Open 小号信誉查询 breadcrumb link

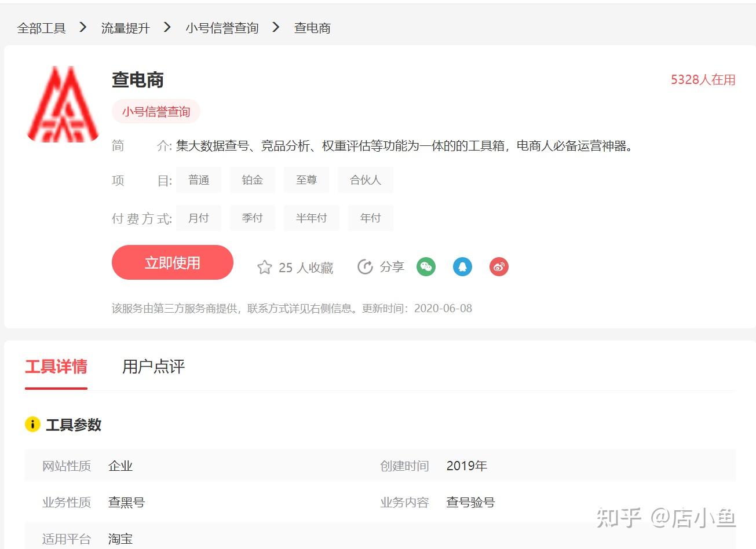[x=222, y=28]
